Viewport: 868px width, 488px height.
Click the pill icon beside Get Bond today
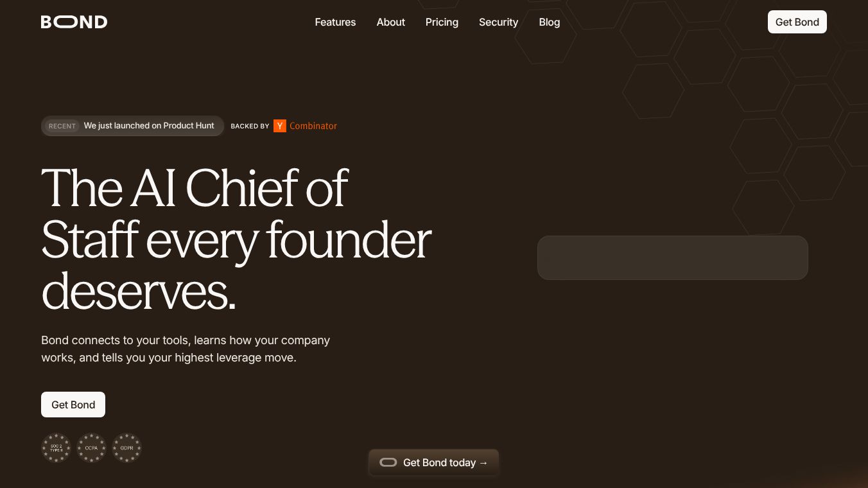coord(388,462)
